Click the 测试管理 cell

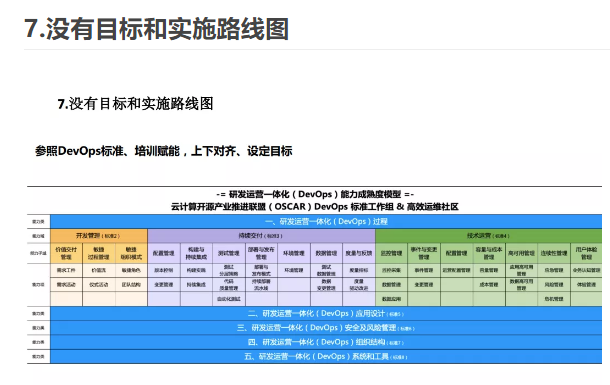point(229,253)
